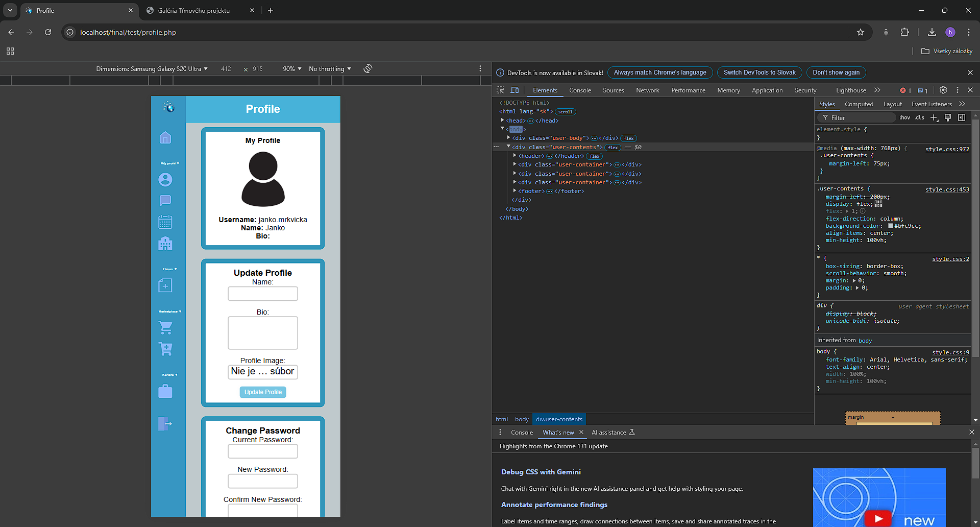
Task: Expand the footer node in DOM tree
Action: tap(514, 191)
